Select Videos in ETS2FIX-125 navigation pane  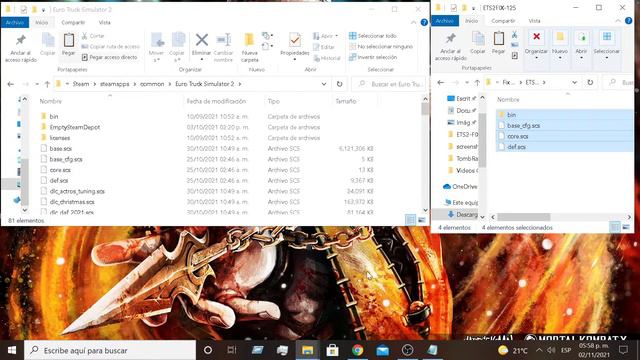pos(462,171)
